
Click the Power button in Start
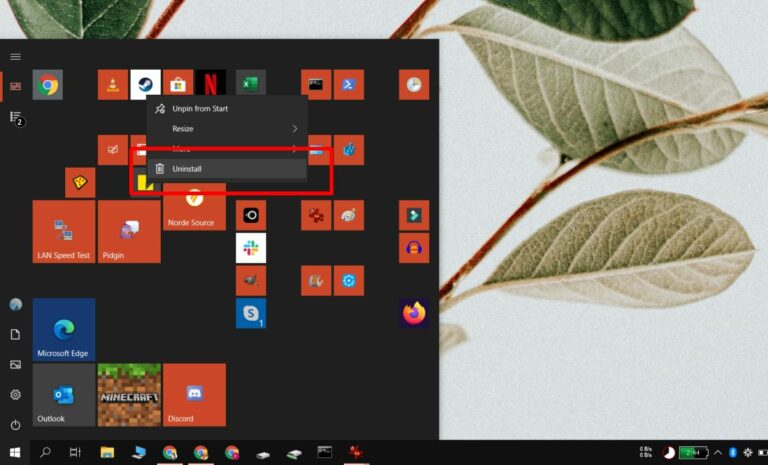pos(15,425)
